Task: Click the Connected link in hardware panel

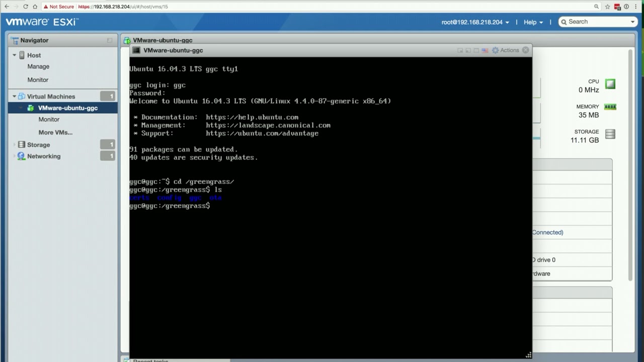Action: pos(547,232)
